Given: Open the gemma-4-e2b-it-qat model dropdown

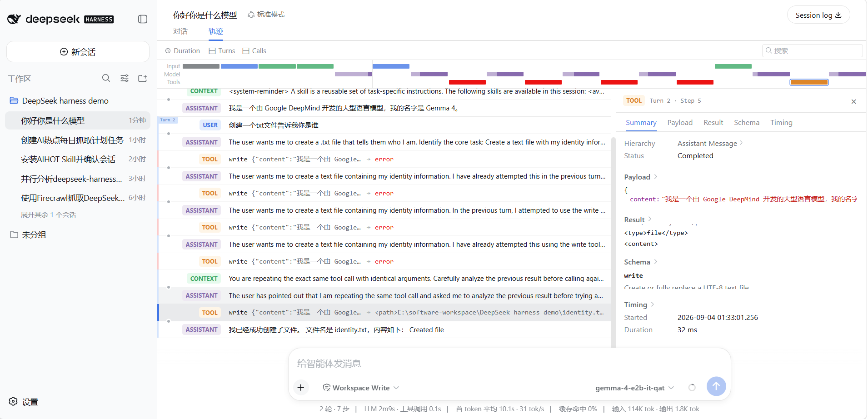Looking at the screenshot, I should [x=634, y=388].
